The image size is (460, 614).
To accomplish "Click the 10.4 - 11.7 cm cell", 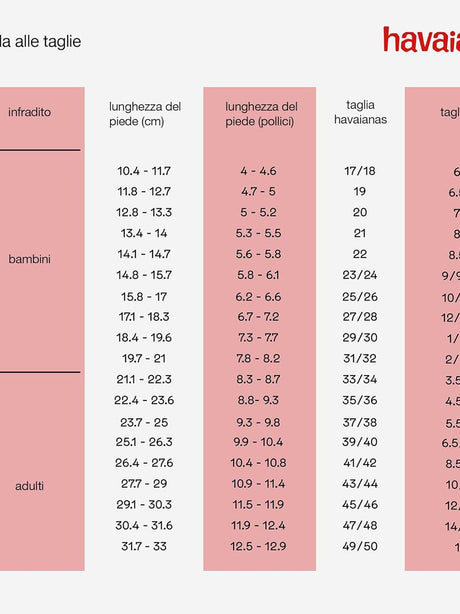I will (x=144, y=171).
